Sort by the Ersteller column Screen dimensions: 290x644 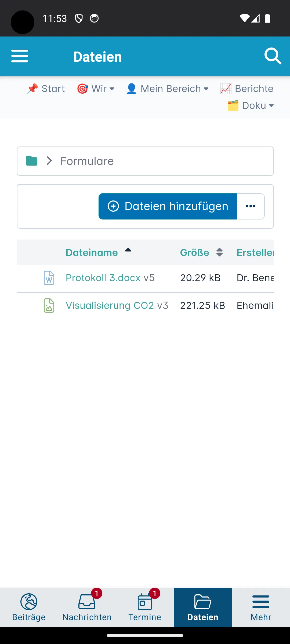(255, 253)
